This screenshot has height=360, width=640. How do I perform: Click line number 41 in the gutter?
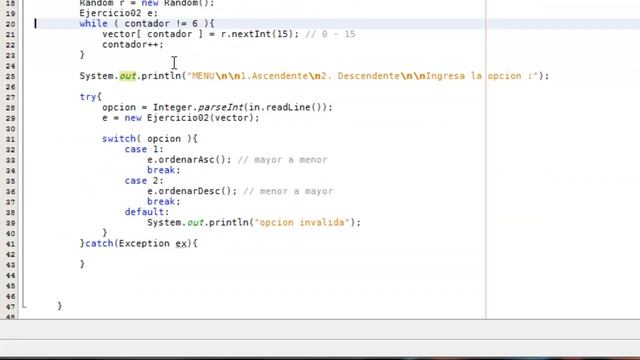10,244
